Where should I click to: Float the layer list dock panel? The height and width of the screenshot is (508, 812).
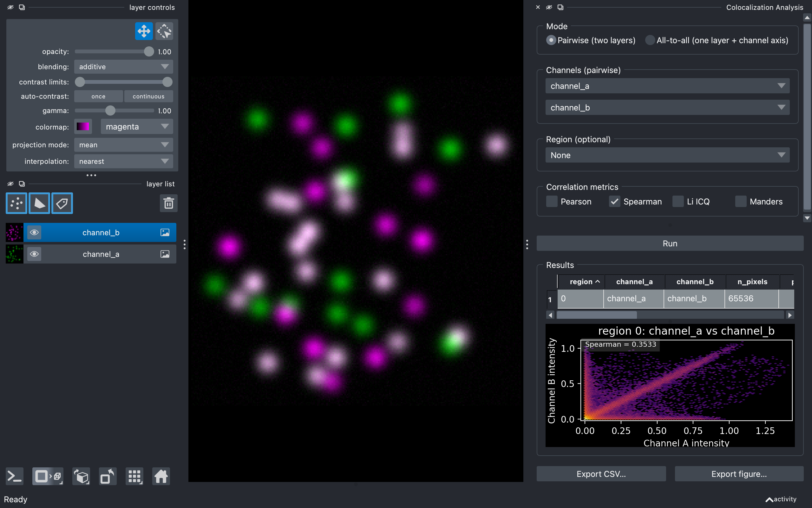pyautogui.click(x=22, y=184)
